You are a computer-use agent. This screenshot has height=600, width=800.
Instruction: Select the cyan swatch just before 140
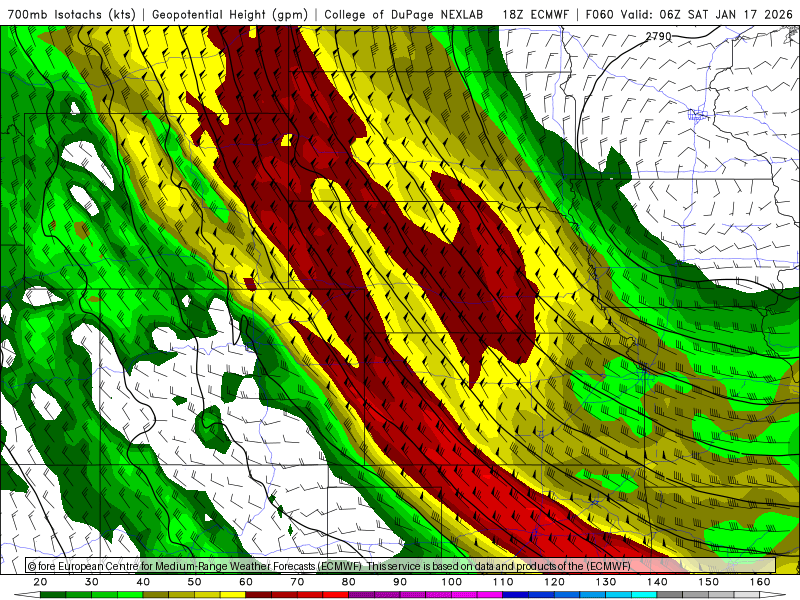[644, 594]
